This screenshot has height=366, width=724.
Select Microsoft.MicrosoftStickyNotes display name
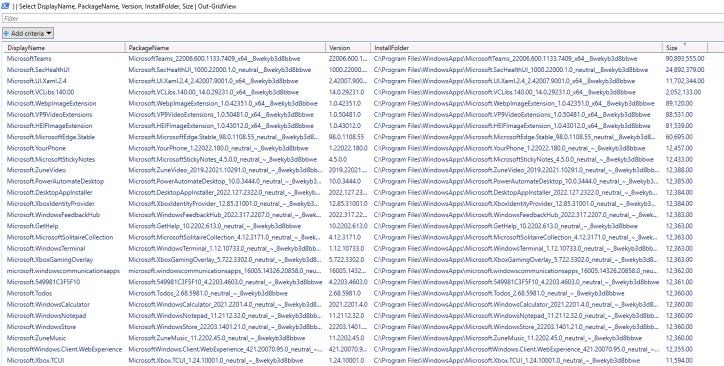point(51,159)
